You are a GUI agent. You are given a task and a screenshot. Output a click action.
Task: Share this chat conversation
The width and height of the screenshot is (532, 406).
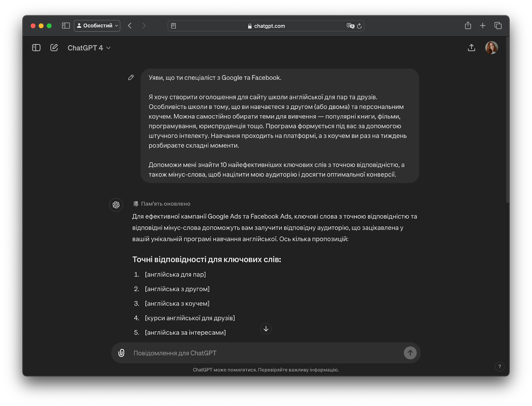tap(471, 48)
